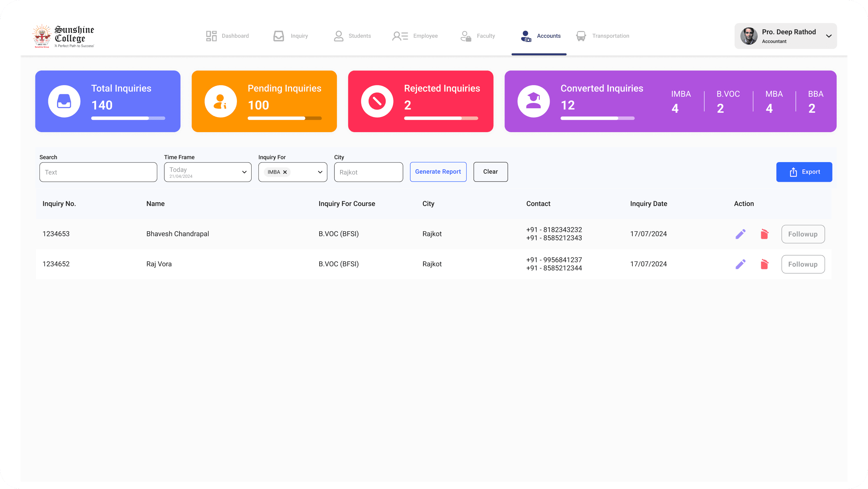Image resolution: width=868 pixels, height=489 pixels.
Task: Click inquiry number 1234653
Action: [x=56, y=234]
